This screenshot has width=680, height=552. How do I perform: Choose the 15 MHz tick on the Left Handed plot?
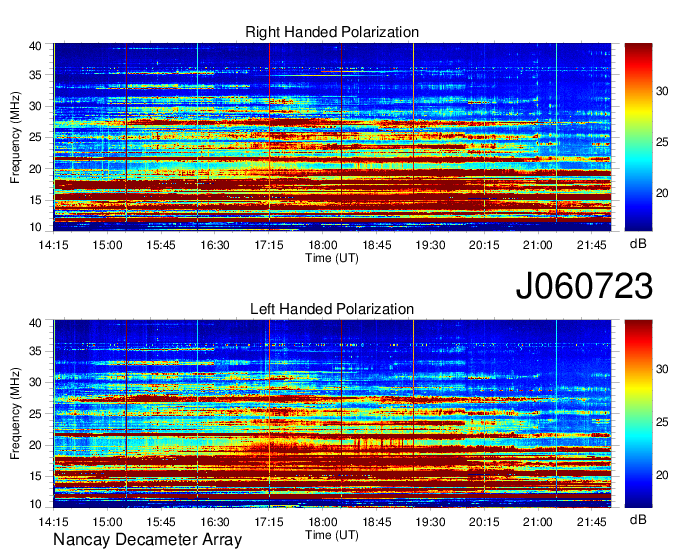coord(35,477)
